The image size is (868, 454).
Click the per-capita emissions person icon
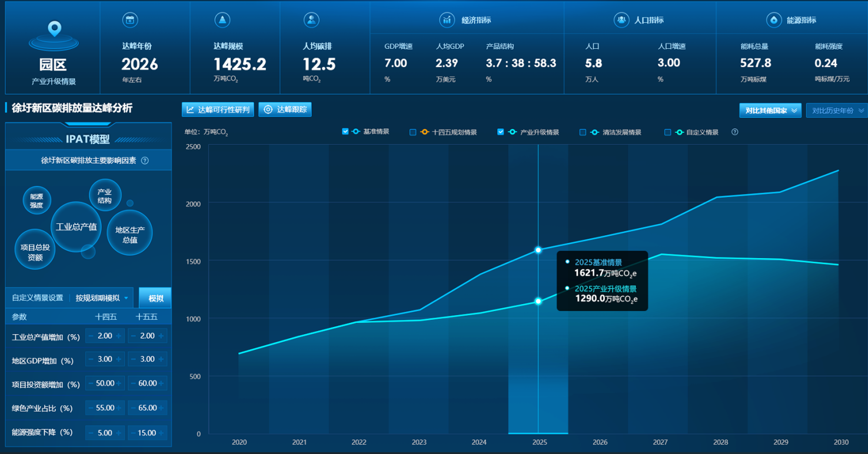click(x=311, y=21)
